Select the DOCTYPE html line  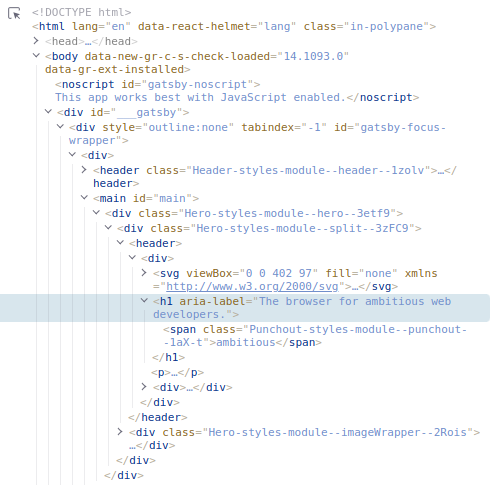click(x=82, y=12)
